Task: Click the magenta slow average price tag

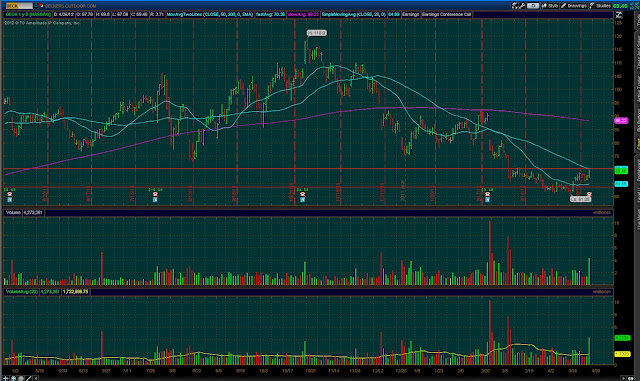Action: (621, 120)
